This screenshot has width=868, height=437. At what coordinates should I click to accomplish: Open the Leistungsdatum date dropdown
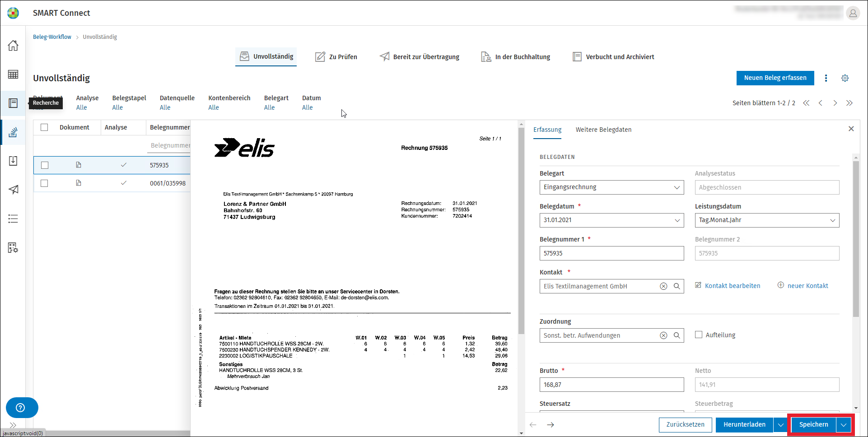[x=767, y=220]
